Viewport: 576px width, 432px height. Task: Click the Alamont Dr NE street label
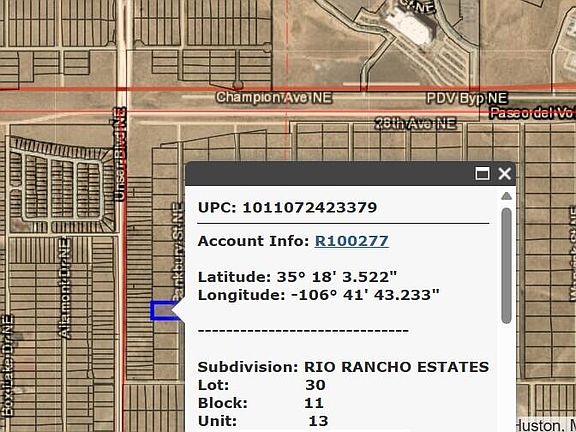click(x=65, y=288)
